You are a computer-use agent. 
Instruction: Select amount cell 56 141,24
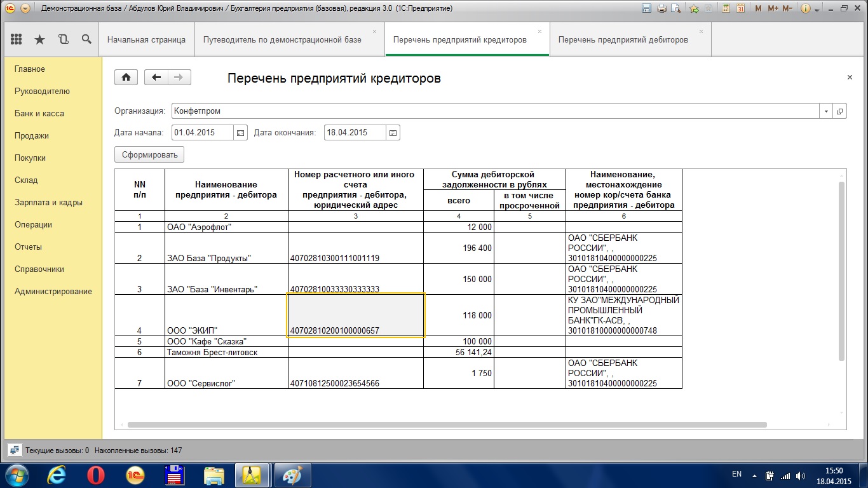[x=459, y=352]
